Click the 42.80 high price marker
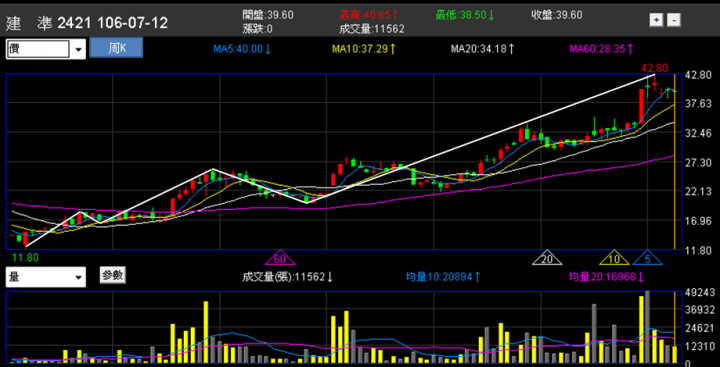This screenshot has width=720, height=367. (x=655, y=68)
